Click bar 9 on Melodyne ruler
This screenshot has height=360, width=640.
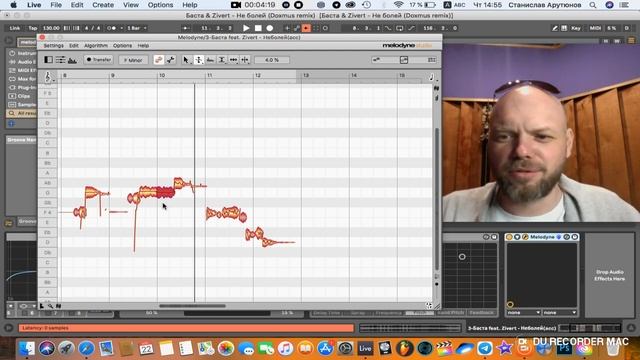pos(113,76)
